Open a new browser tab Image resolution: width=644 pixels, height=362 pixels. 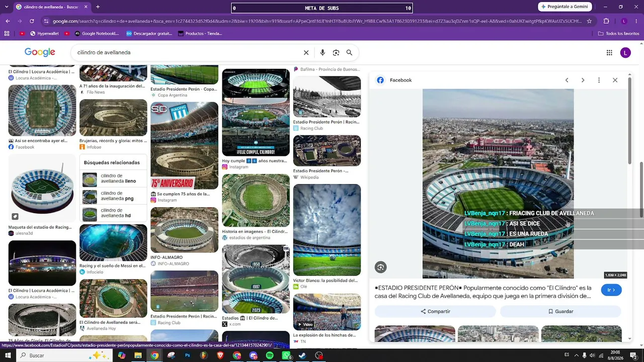click(98, 7)
